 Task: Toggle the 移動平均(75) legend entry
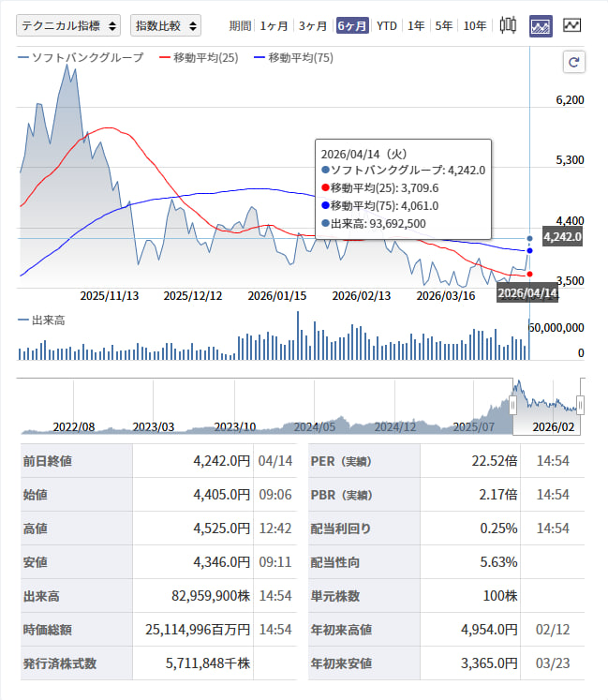294,57
